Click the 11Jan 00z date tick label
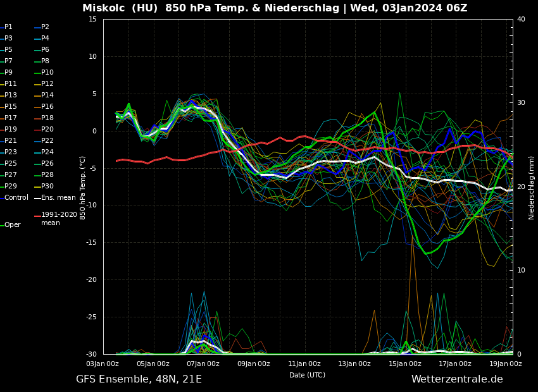This screenshot has height=392, width=538. (304, 364)
